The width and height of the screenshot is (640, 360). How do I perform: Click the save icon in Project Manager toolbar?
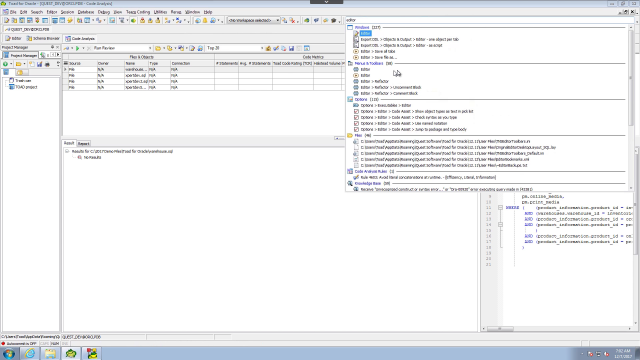pyautogui.click(x=39, y=64)
